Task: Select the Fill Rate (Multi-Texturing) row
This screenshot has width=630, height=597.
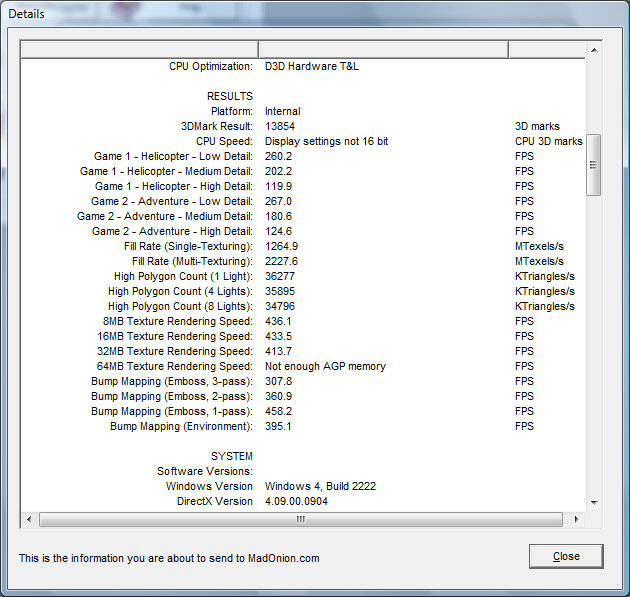Action: point(192,262)
